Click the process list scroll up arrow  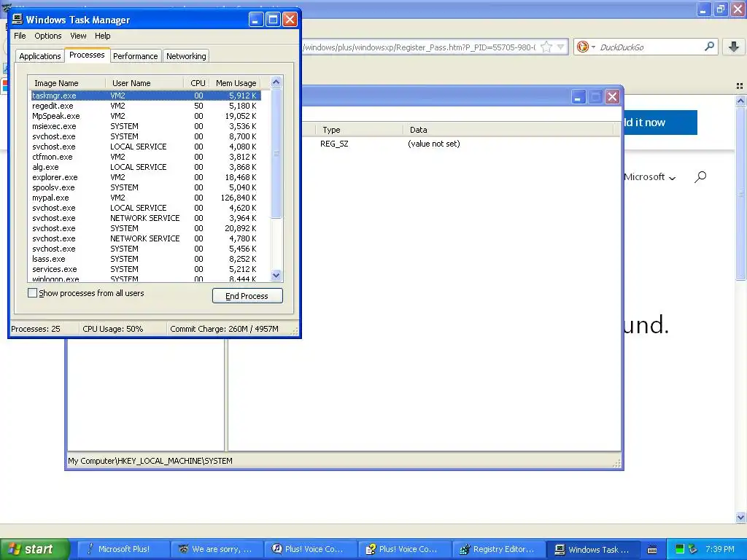[x=276, y=82]
